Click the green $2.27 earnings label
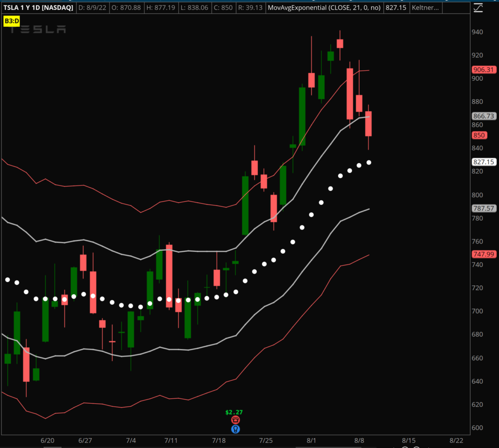The image size is (499, 448). [234, 412]
